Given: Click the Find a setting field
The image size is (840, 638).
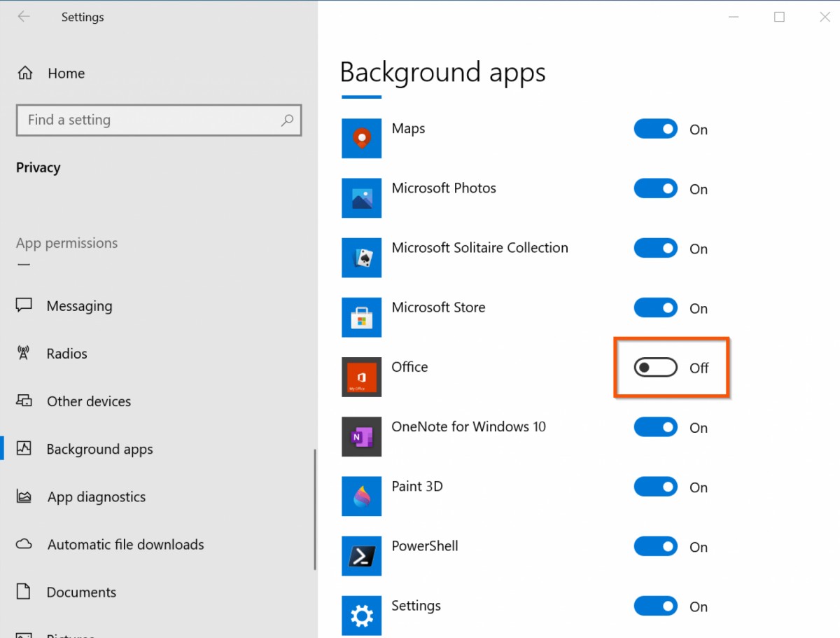Looking at the screenshot, I should (x=159, y=120).
